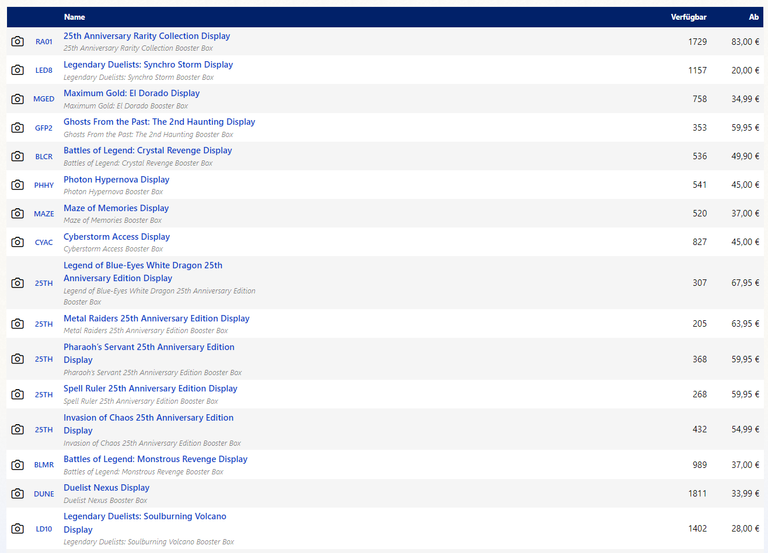Open 25th Anniversary Rarity Collection Display
Viewport: 768px width, 553px height.
click(x=146, y=36)
